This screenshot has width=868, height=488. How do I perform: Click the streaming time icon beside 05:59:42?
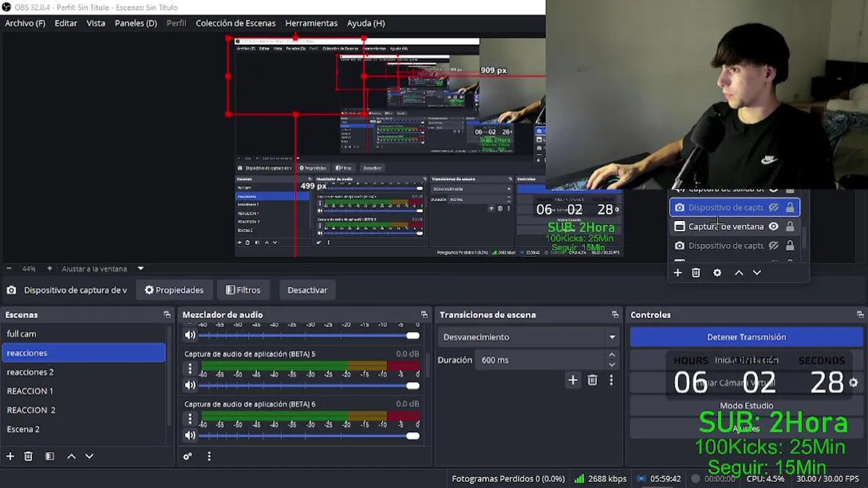pos(641,479)
